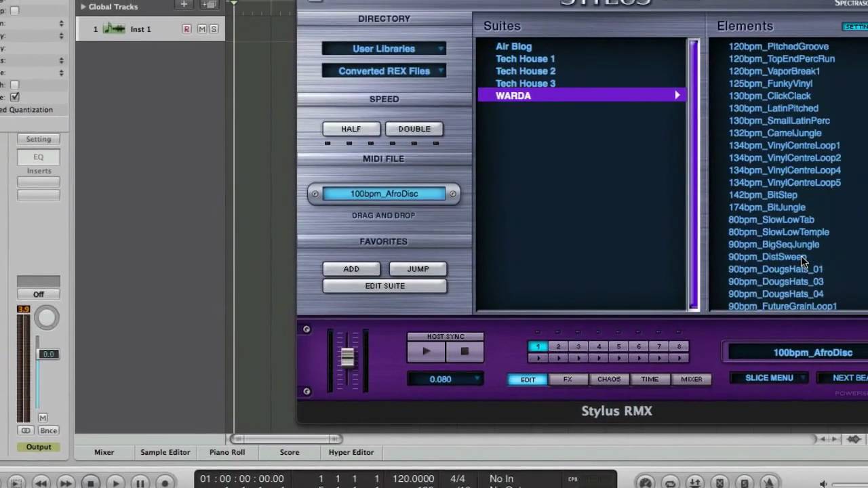Switch to the EDIT page
The width and height of the screenshot is (868, 488).
528,380
